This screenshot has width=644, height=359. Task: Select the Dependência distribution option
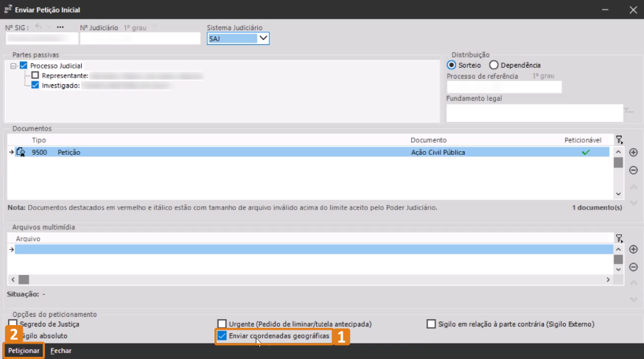pos(494,65)
